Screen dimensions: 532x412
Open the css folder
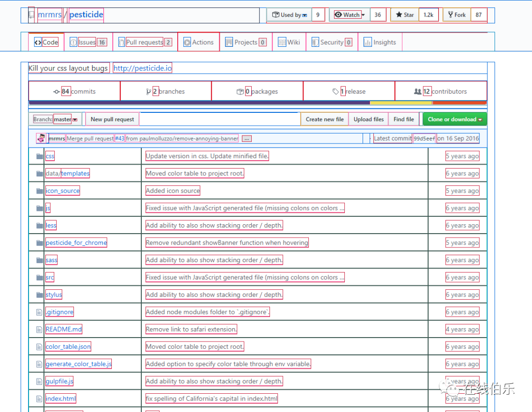50,156
